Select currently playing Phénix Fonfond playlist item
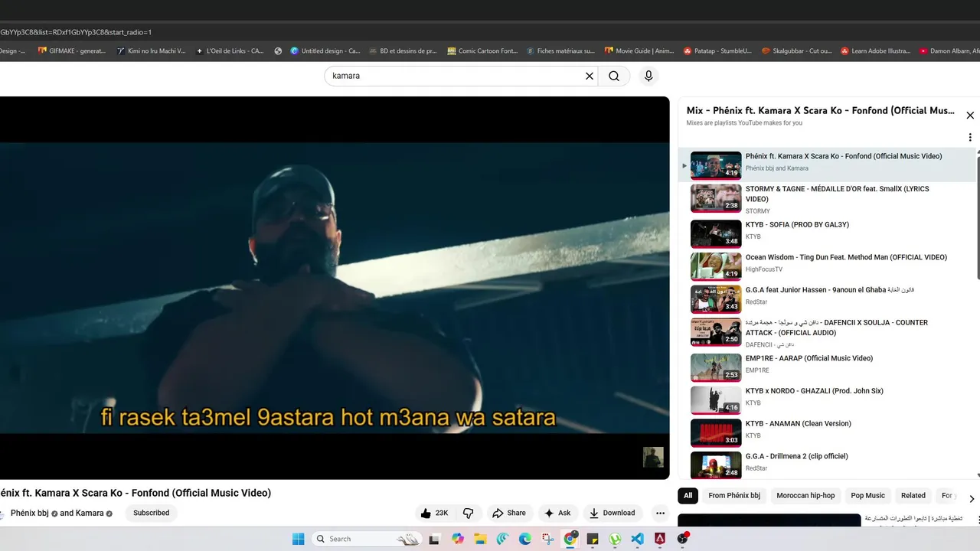This screenshot has height=551, width=980. tap(827, 165)
